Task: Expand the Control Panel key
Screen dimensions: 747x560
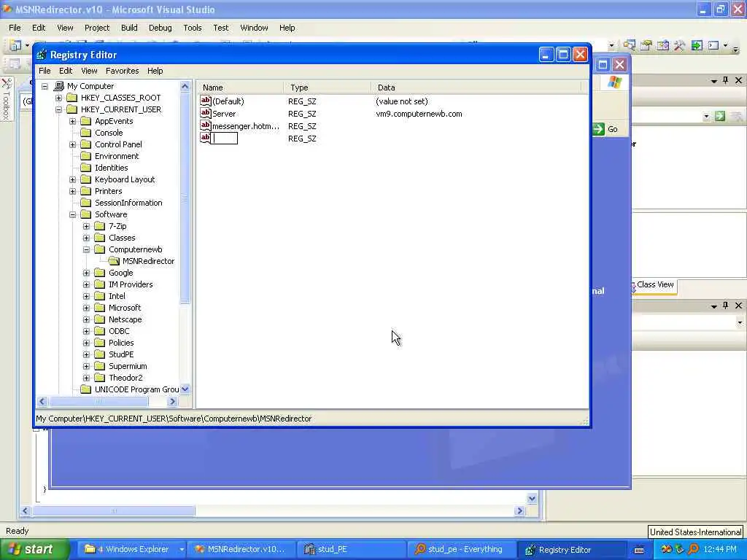Action: pos(73,145)
